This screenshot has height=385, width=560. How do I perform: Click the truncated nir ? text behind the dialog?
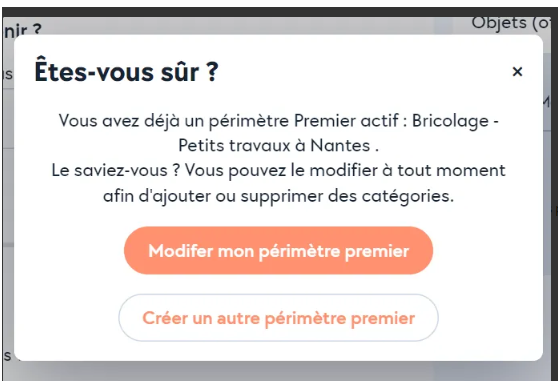pos(23,29)
